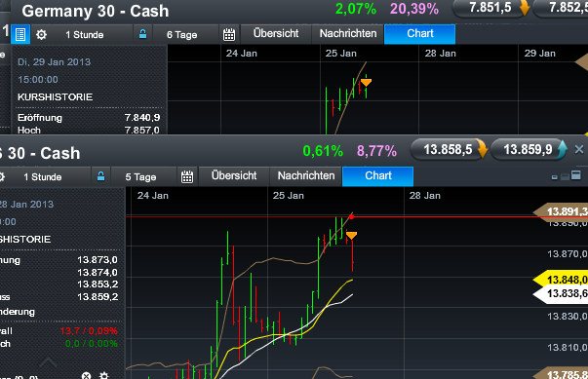Click the 28 Jan date label on US 30 chart
This screenshot has height=379, width=588.
pyautogui.click(x=425, y=196)
